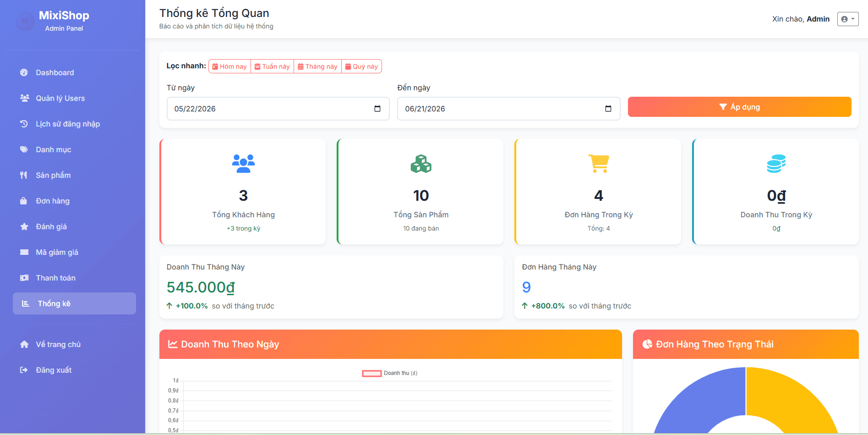Click the yellow cart icon in Đơn Hàng Trong Kỳ card
The image size is (868, 435).
[x=599, y=164]
